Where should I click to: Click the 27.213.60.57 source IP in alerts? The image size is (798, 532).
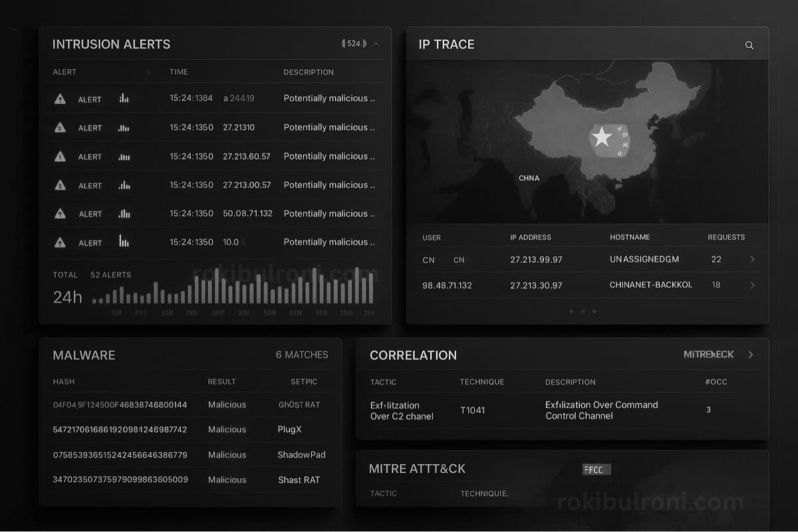(x=247, y=156)
